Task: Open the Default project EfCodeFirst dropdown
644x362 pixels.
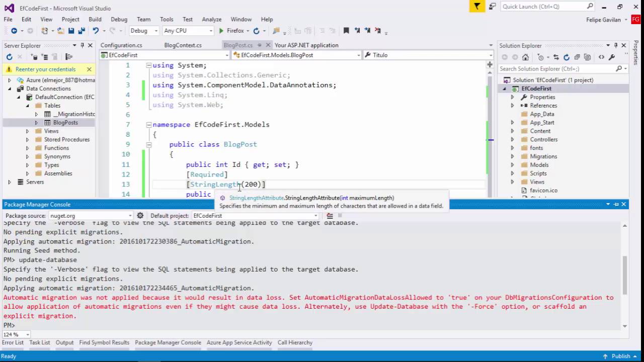Action: pos(315,216)
